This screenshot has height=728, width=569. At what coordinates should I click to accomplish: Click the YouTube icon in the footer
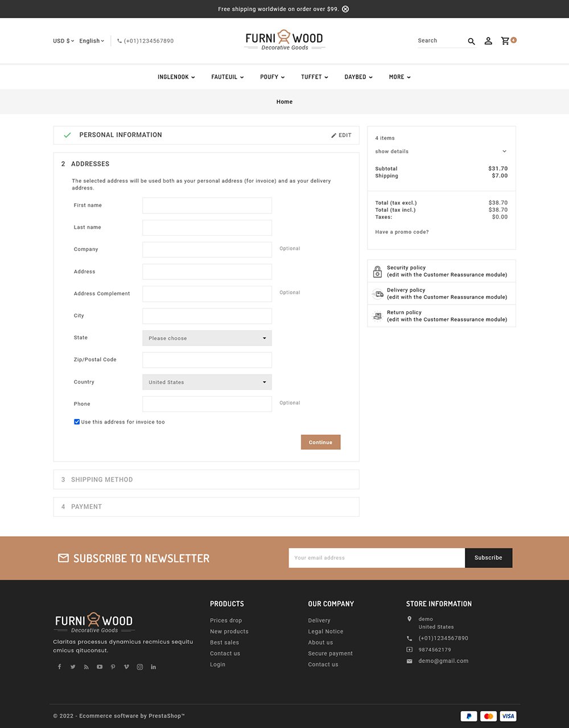(100, 667)
